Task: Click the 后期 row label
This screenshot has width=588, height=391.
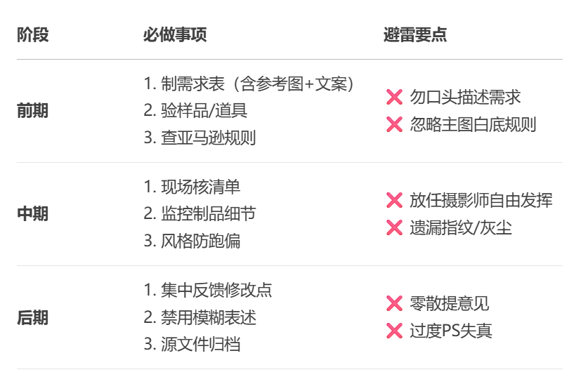Action: point(32,317)
